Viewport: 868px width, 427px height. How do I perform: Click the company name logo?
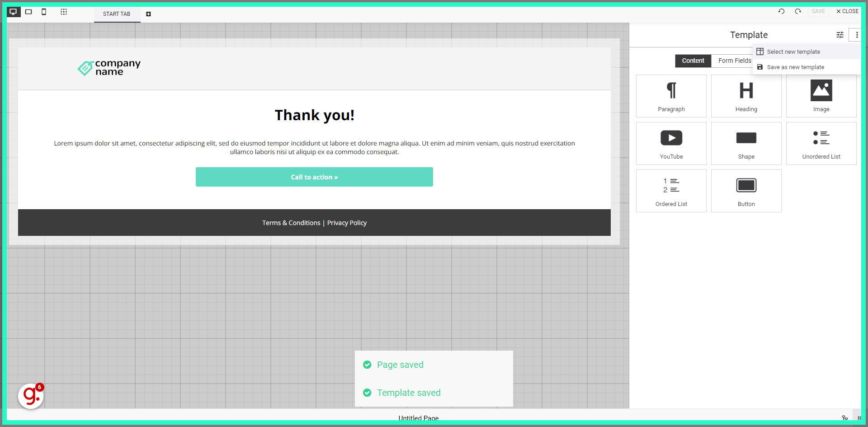109,68
